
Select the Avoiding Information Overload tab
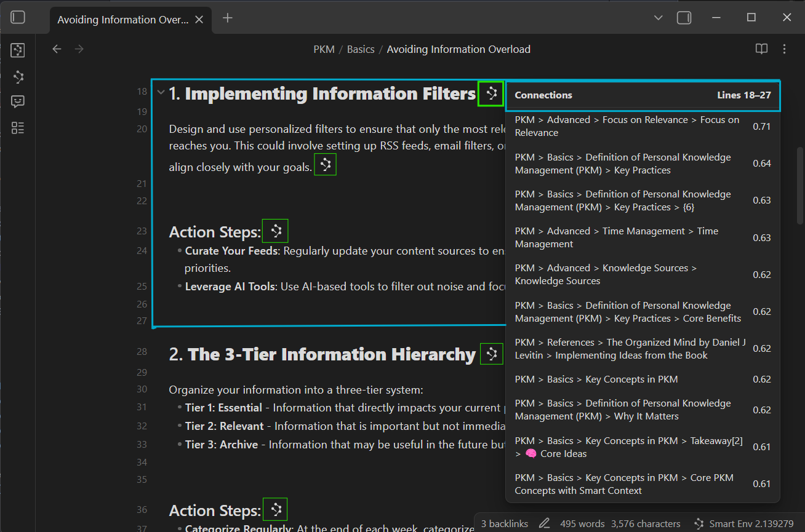pos(122,20)
